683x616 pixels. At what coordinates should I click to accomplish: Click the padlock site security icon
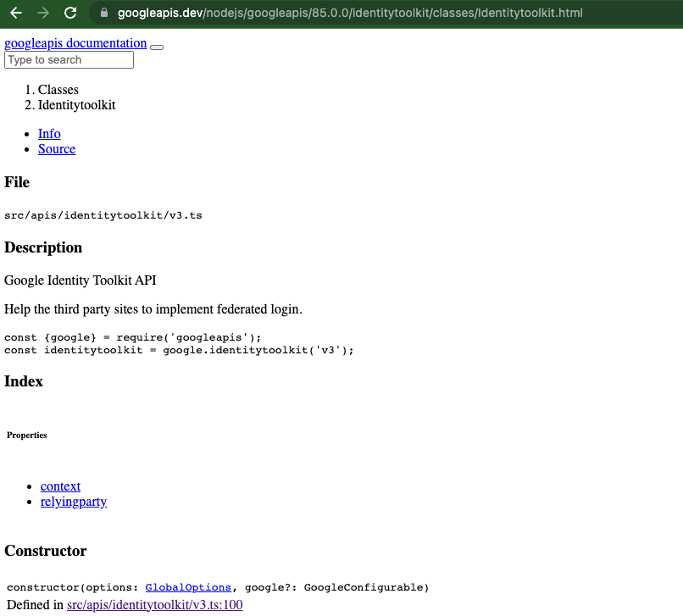pos(104,13)
